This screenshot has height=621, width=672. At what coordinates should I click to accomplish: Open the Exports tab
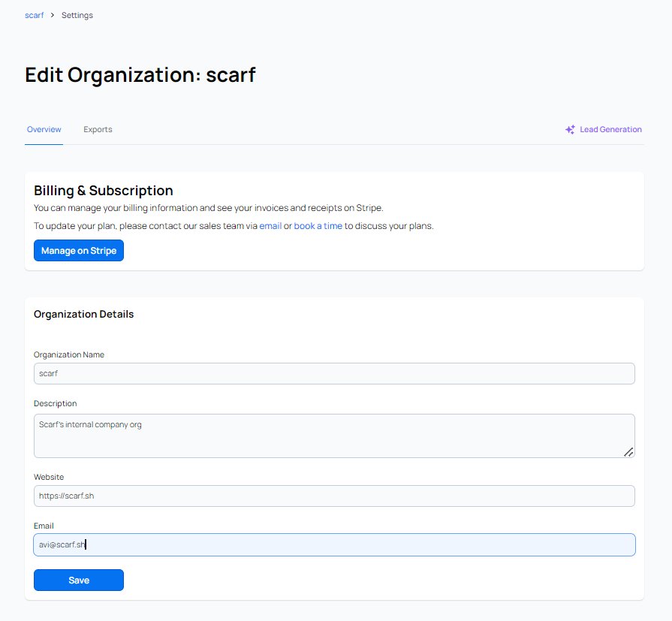coord(98,129)
